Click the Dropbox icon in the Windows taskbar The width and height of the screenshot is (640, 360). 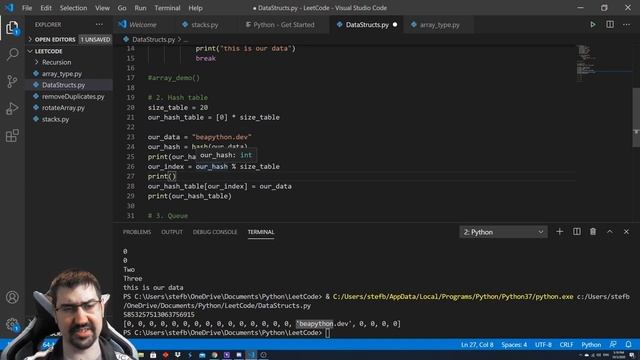point(178,355)
